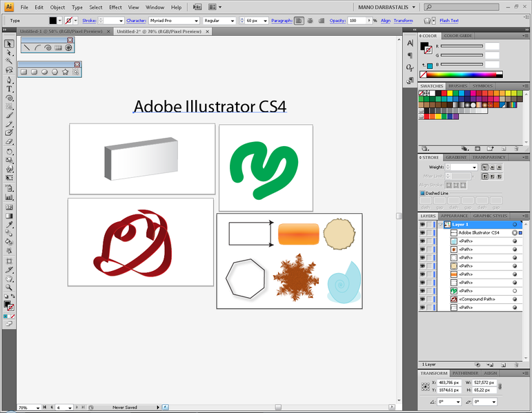Hide the Adobe Illustrator CS4 text layer item

point(422,233)
